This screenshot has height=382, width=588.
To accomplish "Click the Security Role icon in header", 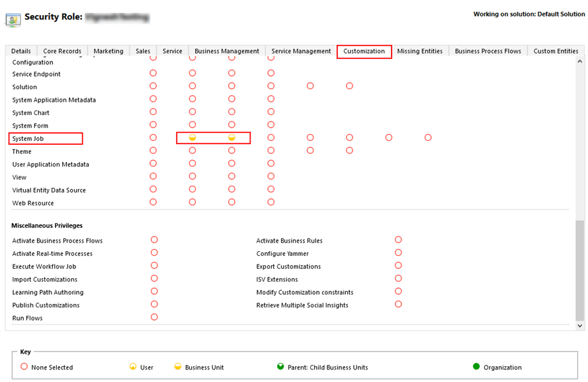I will click(x=13, y=19).
